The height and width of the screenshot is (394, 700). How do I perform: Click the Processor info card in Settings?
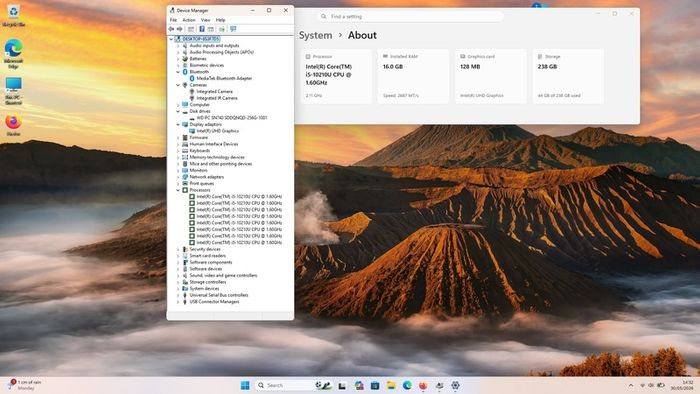point(336,76)
